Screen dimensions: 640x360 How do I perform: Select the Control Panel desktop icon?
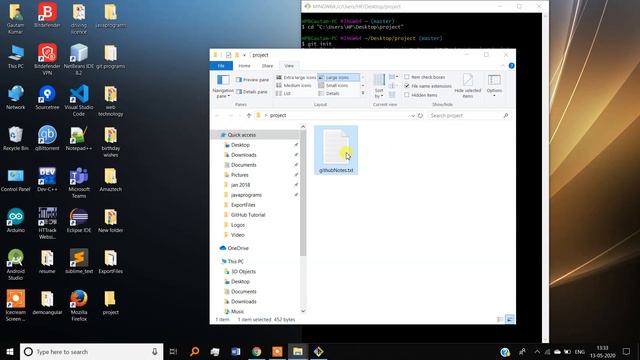(16, 180)
